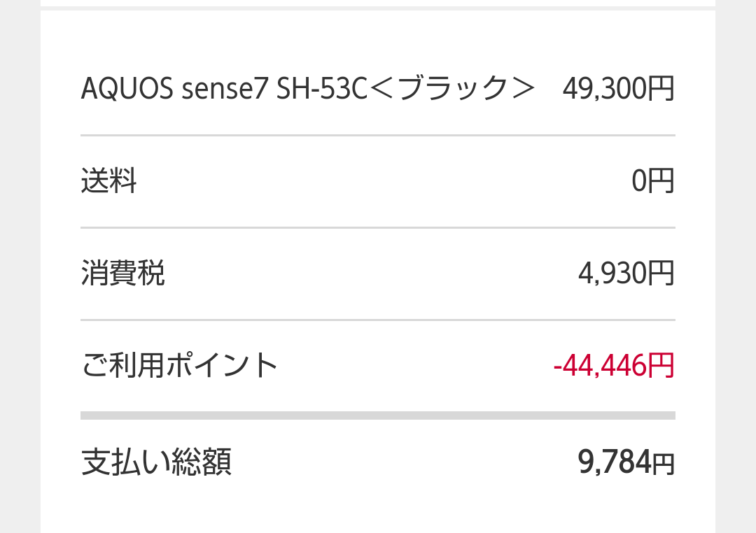Click the thick gray divider above 支払い総額
Viewport: 756px width, 533px height.
coord(378,415)
